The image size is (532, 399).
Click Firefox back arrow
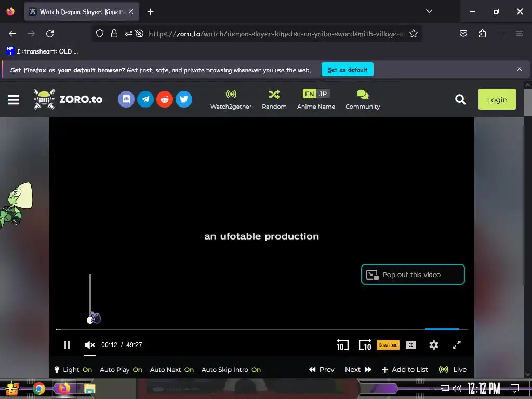pos(12,34)
